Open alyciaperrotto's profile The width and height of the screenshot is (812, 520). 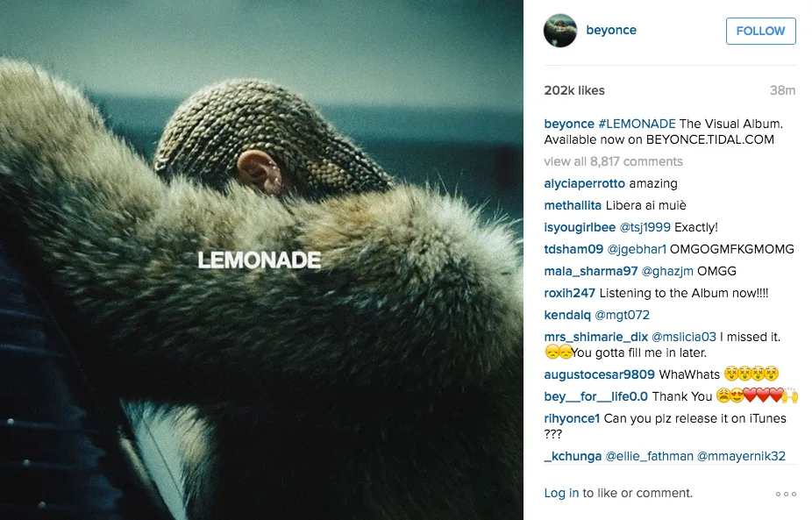pos(585,183)
